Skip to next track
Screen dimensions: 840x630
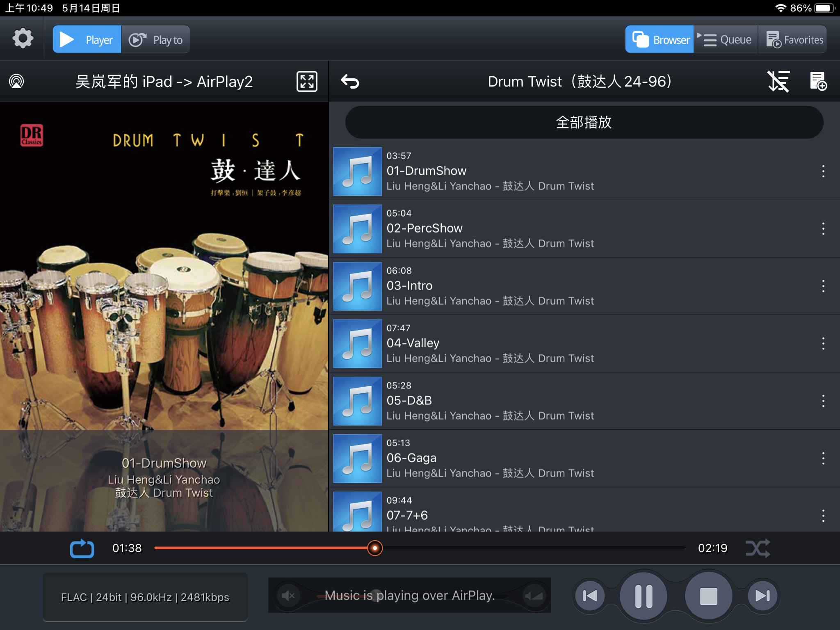click(x=763, y=596)
